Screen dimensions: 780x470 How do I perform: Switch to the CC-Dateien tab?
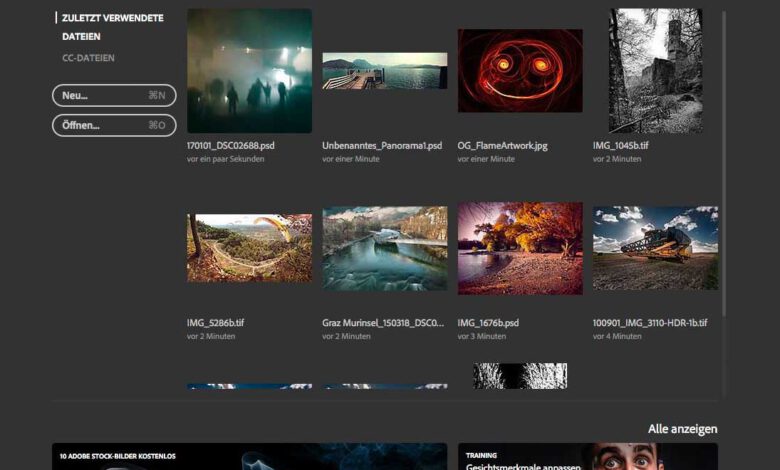(88, 58)
